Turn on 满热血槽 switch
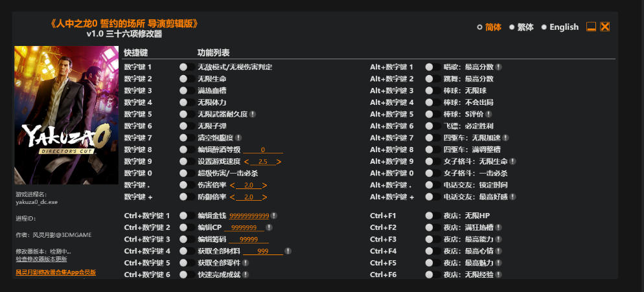Viewport: 644px width, 292px height. point(187,91)
